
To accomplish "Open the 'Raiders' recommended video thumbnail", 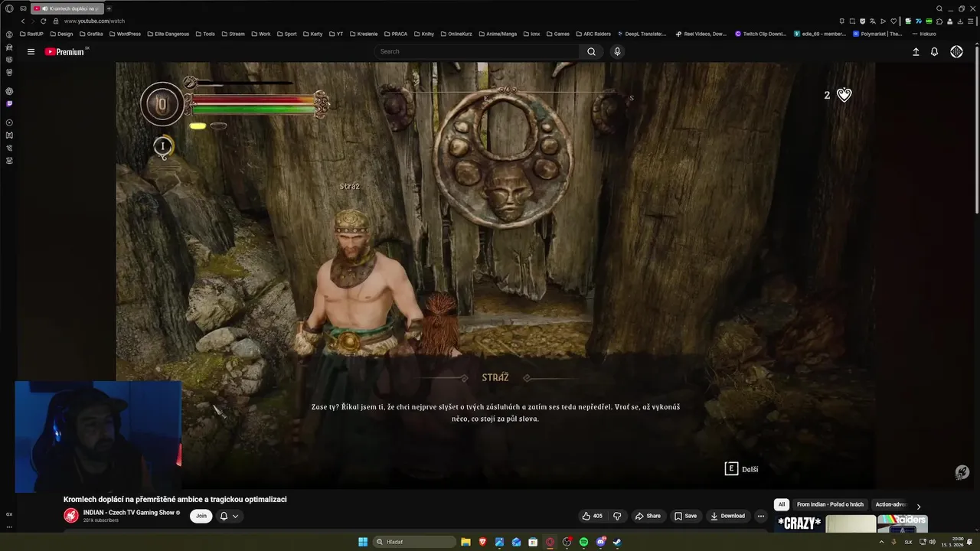I will tap(902, 523).
